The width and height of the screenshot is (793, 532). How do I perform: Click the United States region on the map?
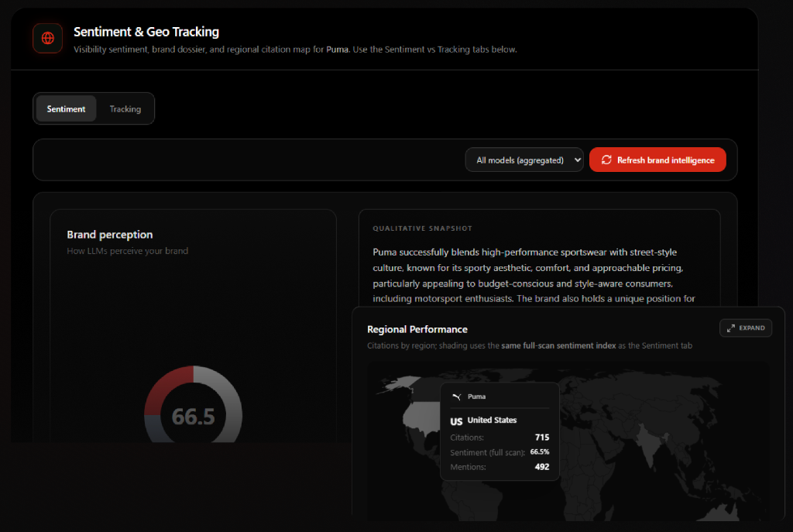coord(422,419)
